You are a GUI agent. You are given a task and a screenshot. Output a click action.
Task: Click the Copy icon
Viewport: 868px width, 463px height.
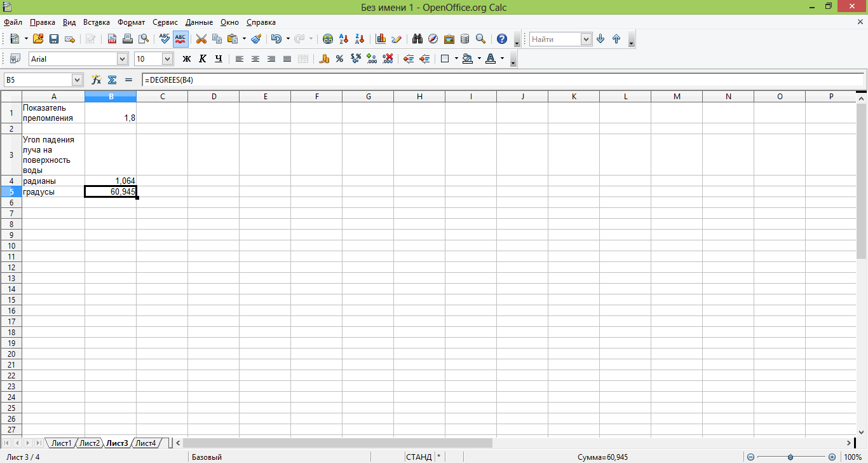[217, 39]
